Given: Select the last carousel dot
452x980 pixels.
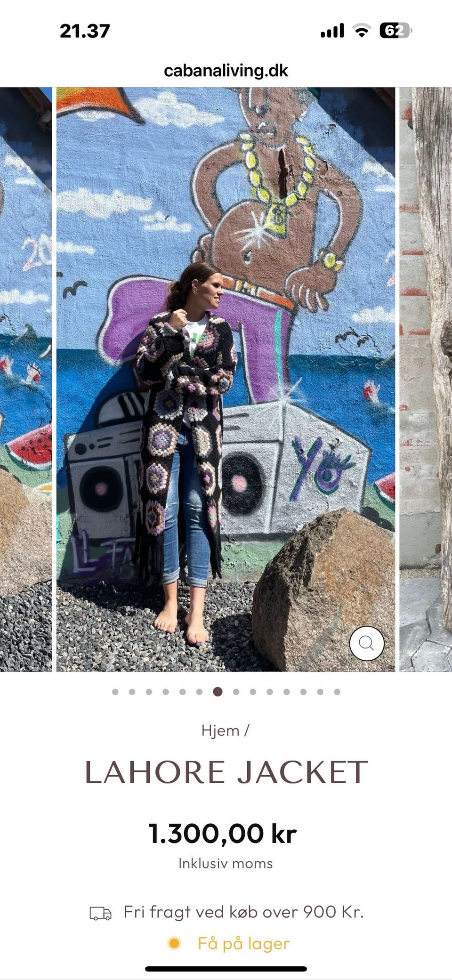Looking at the screenshot, I should [337, 692].
